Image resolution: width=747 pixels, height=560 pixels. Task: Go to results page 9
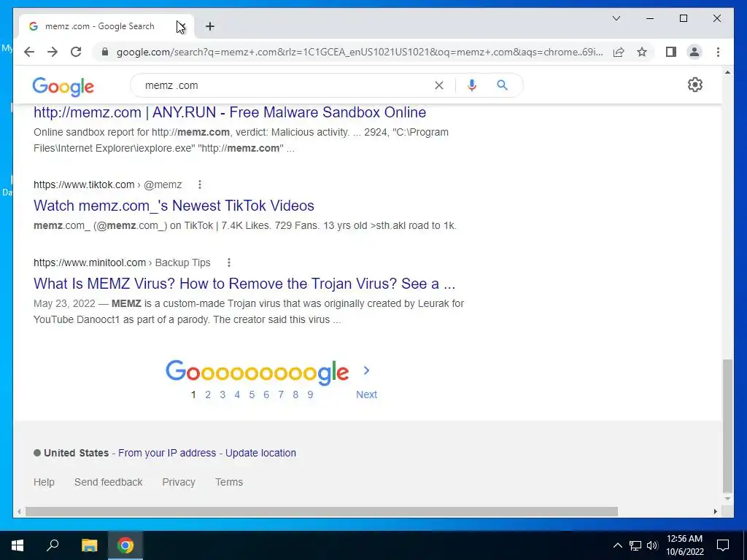pyautogui.click(x=310, y=394)
